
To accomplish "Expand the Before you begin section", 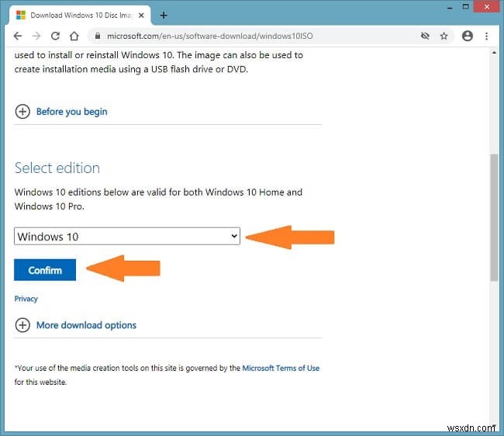I will point(22,112).
